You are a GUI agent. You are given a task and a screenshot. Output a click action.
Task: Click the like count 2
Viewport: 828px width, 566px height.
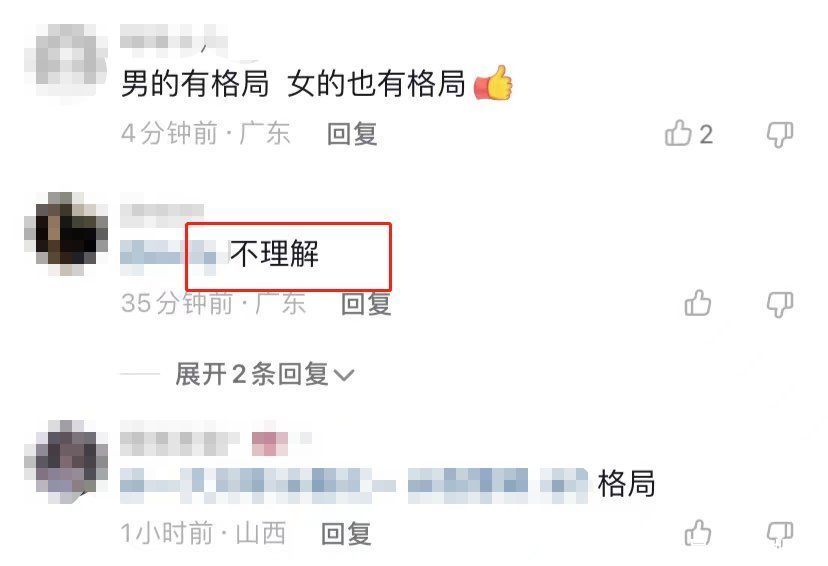[x=706, y=135]
